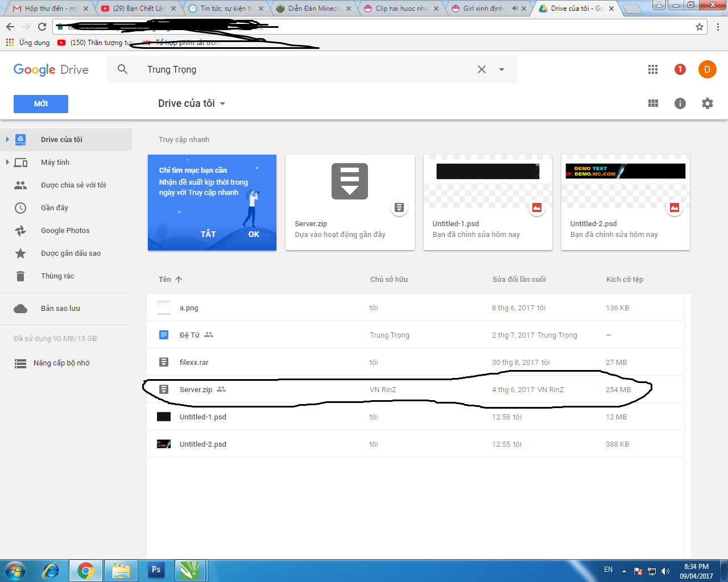Show details with the info icon
The width and height of the screenshot is (728, 582).
[x=680, y=103]
